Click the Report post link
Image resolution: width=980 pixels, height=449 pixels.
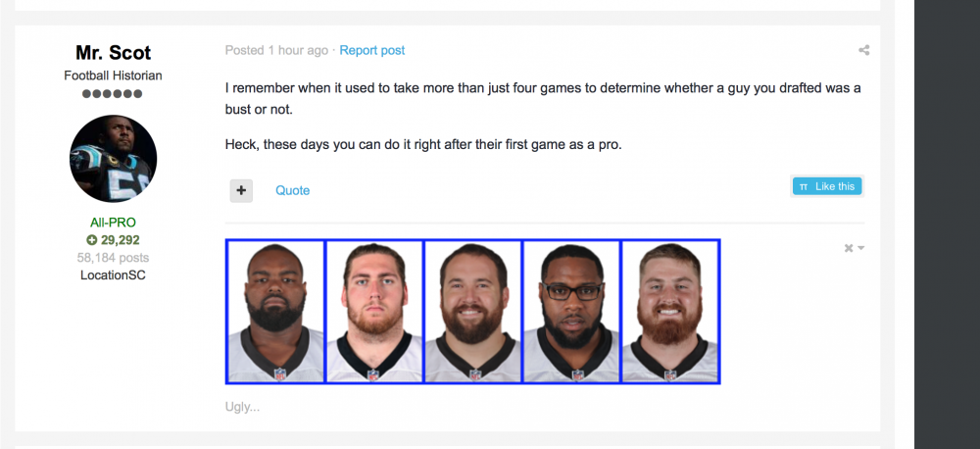pos(372,50)
